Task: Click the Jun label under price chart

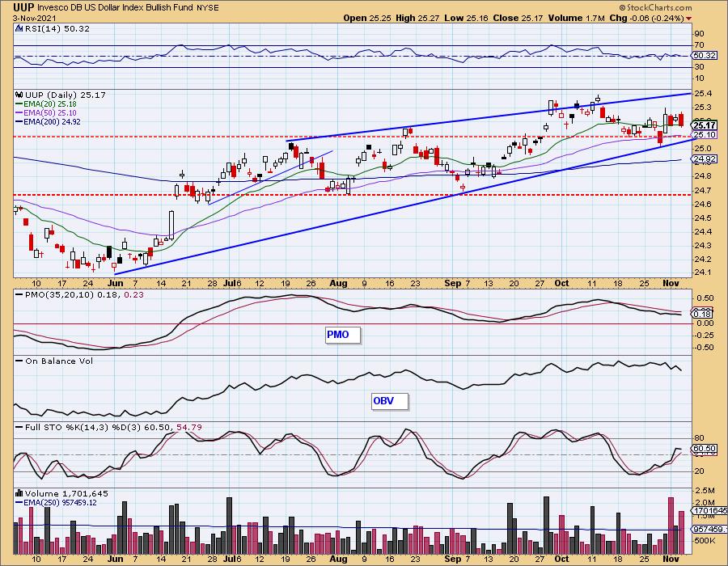Action: click(x=115, y=283)
